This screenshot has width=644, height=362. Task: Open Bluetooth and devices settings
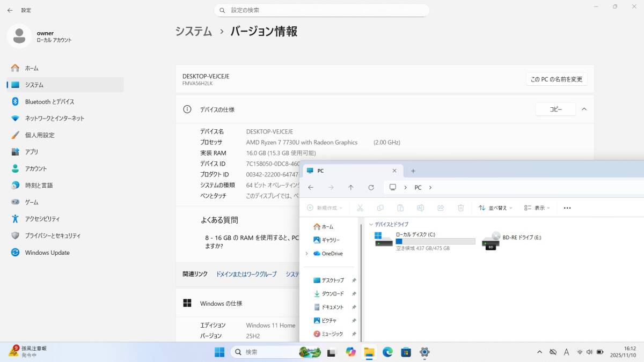pos(49,102)
